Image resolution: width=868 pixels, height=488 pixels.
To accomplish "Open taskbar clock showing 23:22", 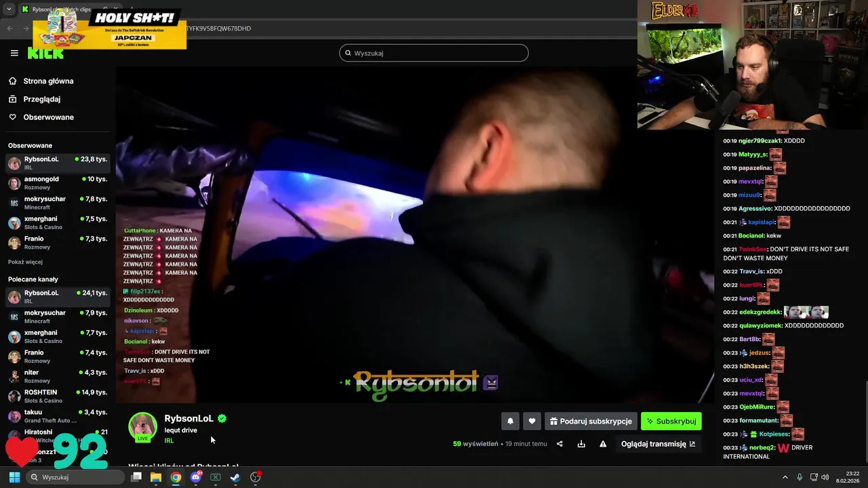I will [x=847, y=477].
